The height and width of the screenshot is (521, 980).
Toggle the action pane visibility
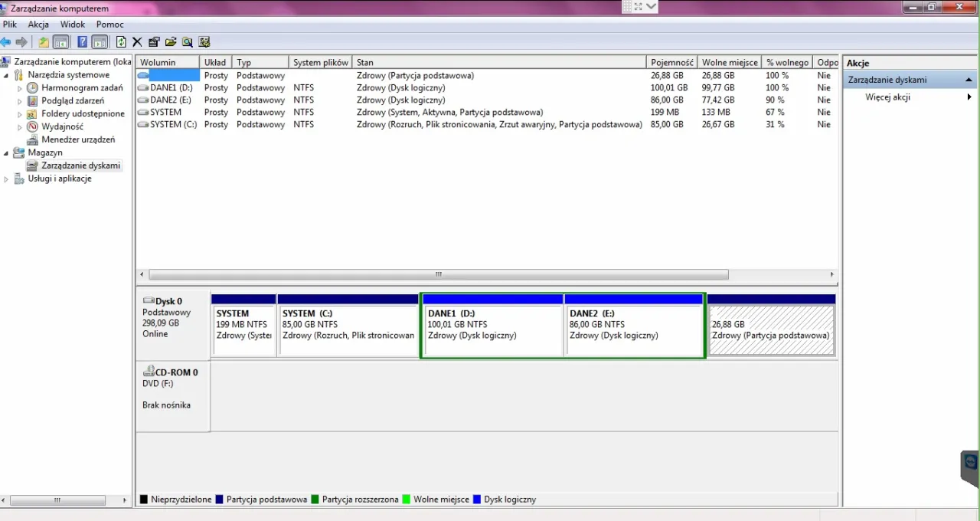pos(100,42)
